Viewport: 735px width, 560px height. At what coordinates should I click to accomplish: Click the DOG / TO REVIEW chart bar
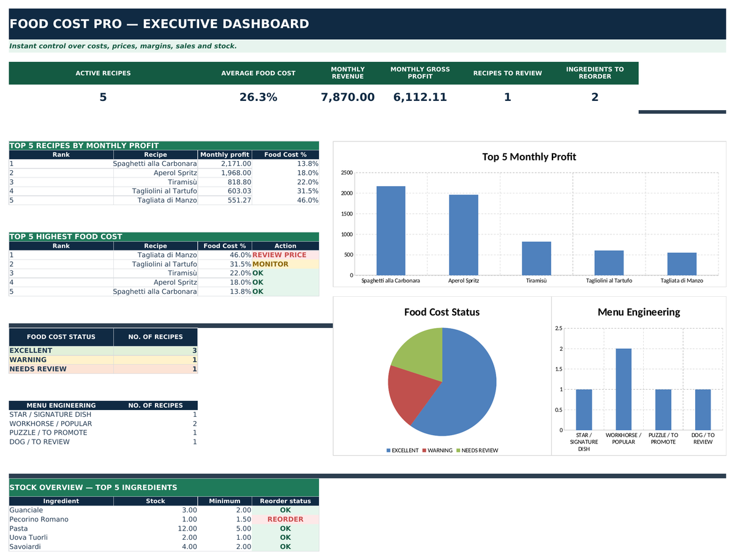click(x=703, y=409)
